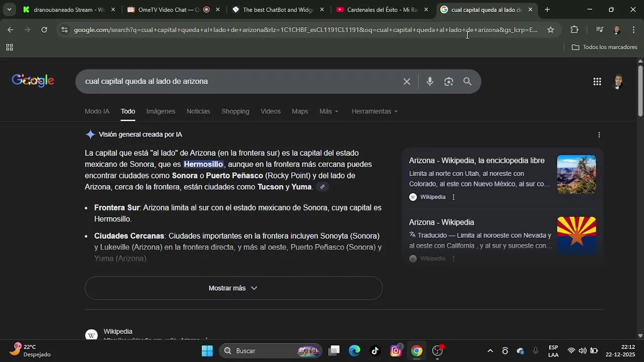Open the weather widget showing 22°C
The height and width of the screenshot is (362, 644).
point(31,350)
